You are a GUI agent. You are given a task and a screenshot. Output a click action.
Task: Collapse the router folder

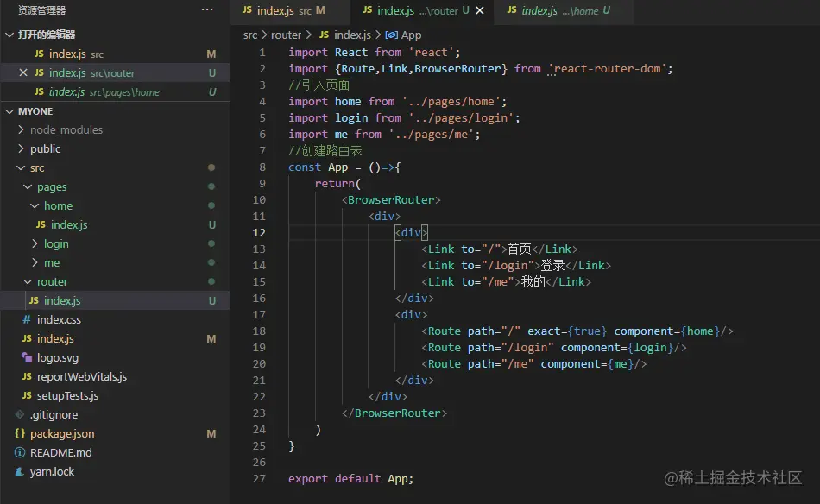[28, 281]
